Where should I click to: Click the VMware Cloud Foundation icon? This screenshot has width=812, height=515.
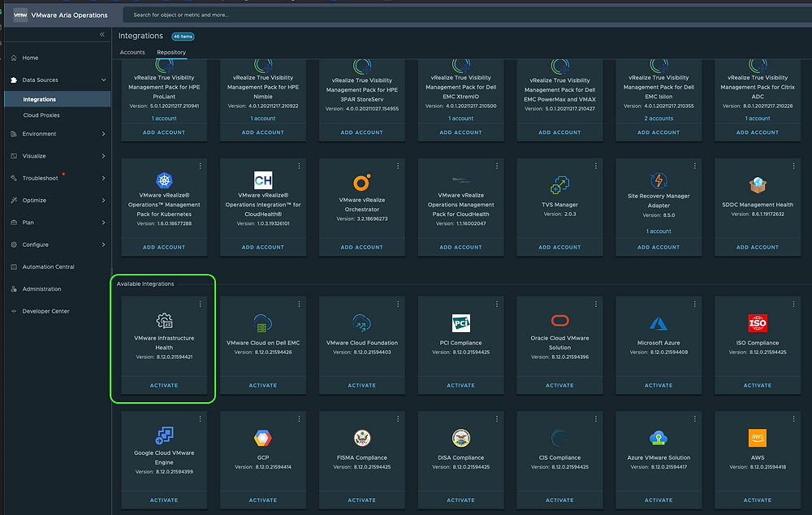pyautogui.click(x=362, y=323)
